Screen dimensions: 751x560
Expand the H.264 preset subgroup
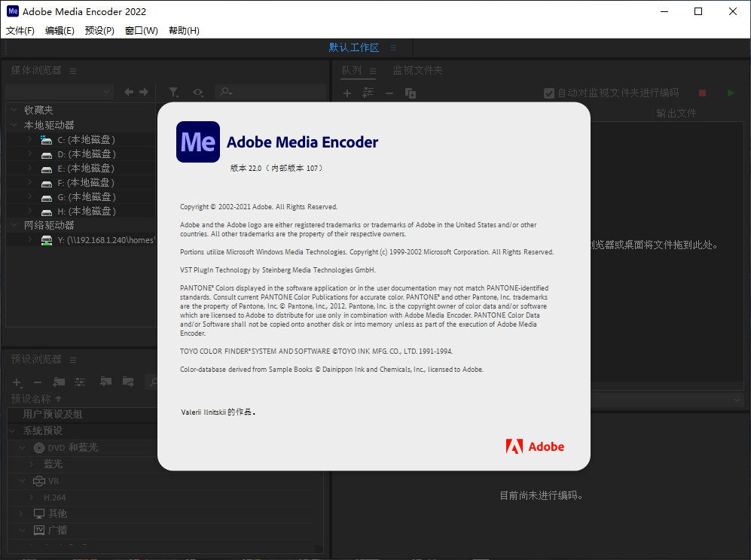tap(32, 498)
